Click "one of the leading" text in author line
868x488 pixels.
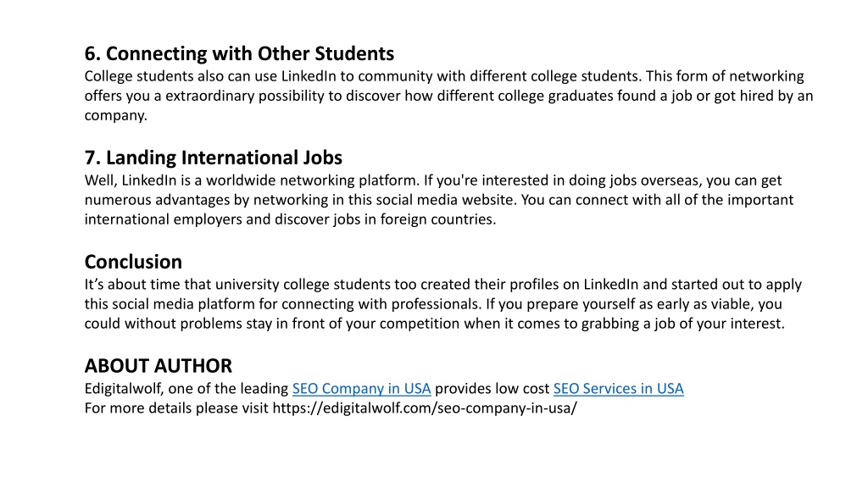(x=228, y=388)
